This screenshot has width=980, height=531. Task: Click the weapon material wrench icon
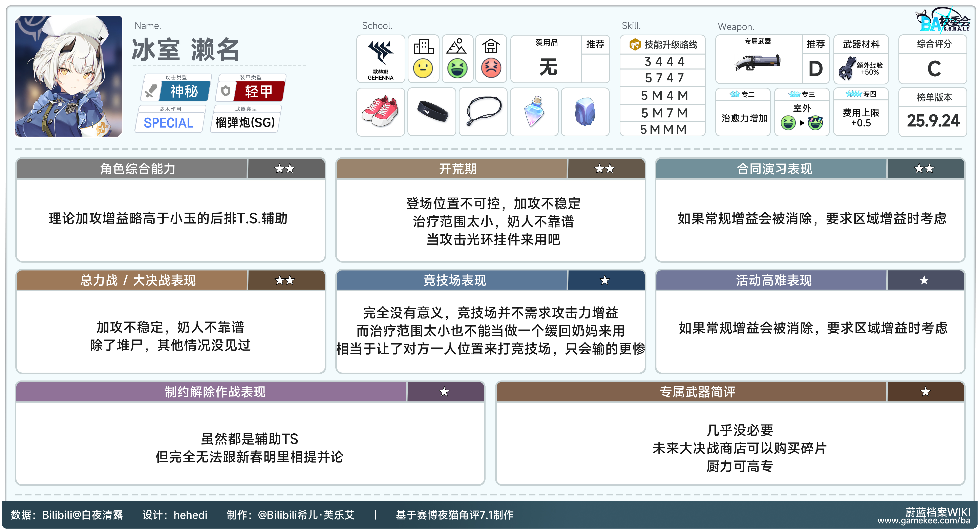click(x=847, y=68)
